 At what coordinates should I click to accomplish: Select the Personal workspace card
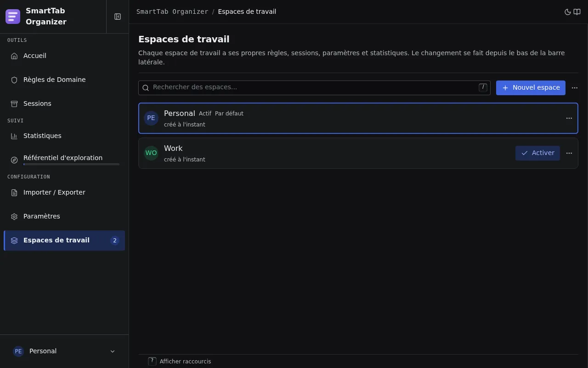tap(358, 118)
